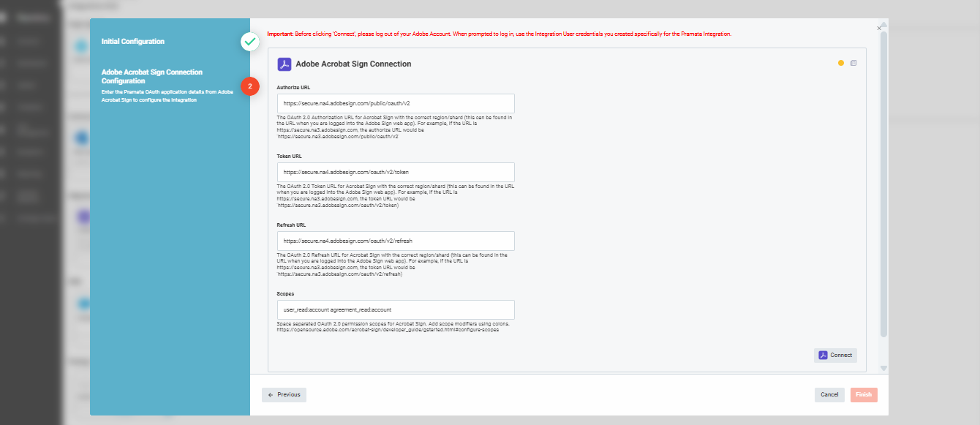
Task: Click the dialog's vertical scrollbar thumb
Action: (883, 183)
